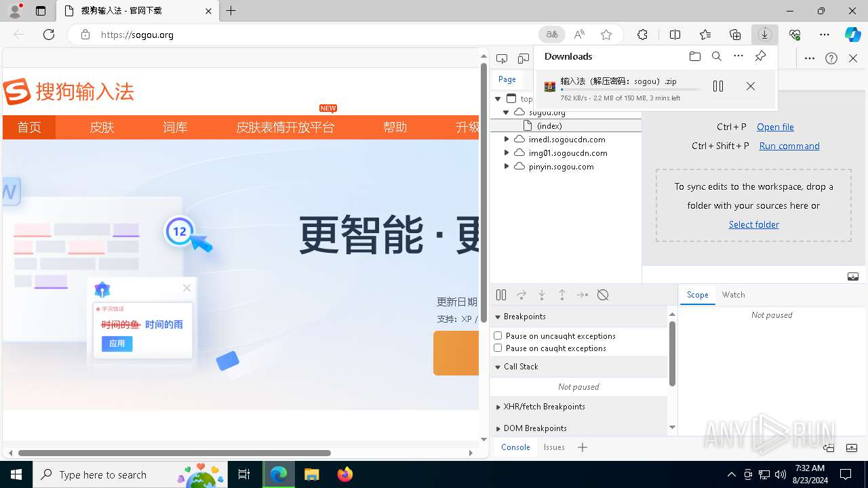Switch to the Watch tab

pos(734,295)
